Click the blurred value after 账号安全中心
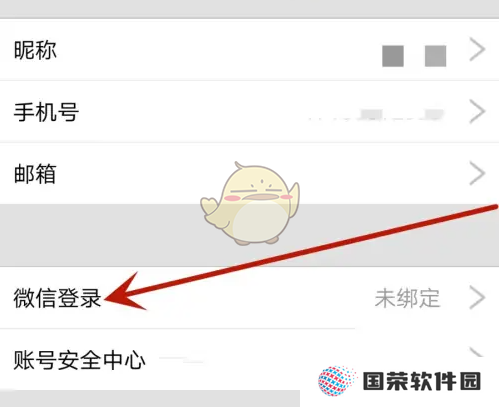The image size is (500, 407). 182,360
